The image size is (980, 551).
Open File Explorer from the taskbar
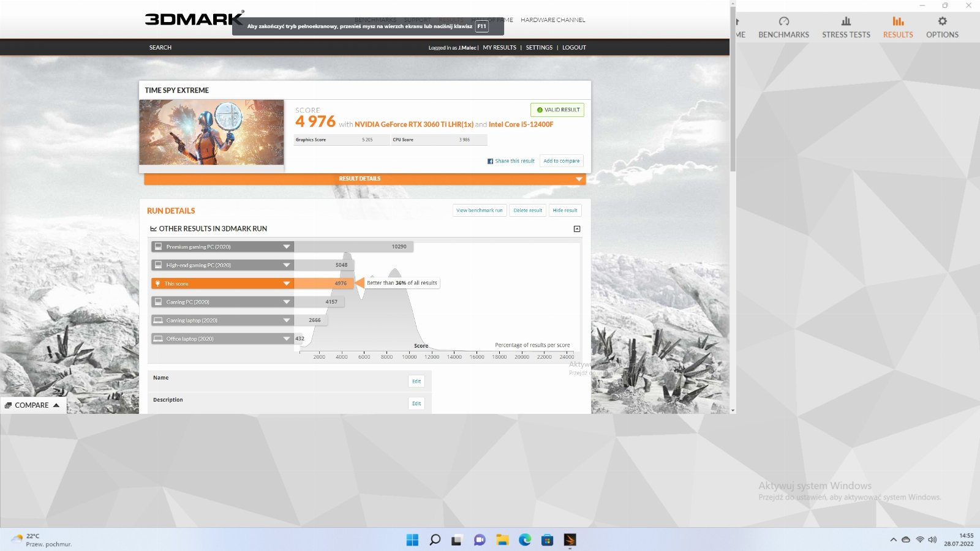[502, 540]
